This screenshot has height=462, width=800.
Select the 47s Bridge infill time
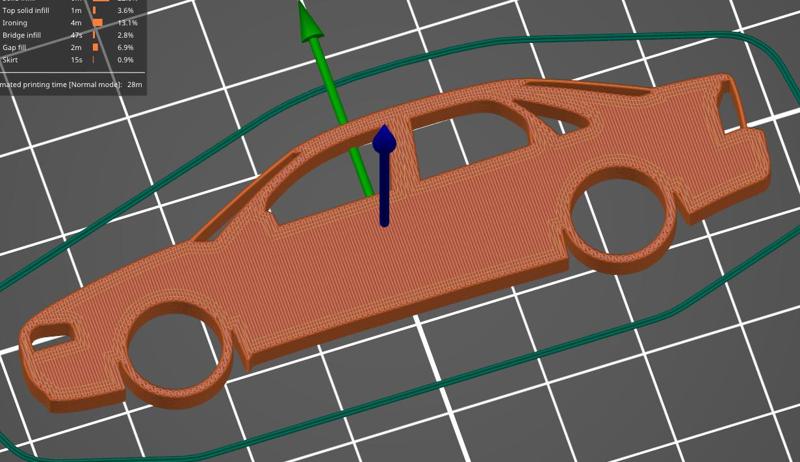77,35
